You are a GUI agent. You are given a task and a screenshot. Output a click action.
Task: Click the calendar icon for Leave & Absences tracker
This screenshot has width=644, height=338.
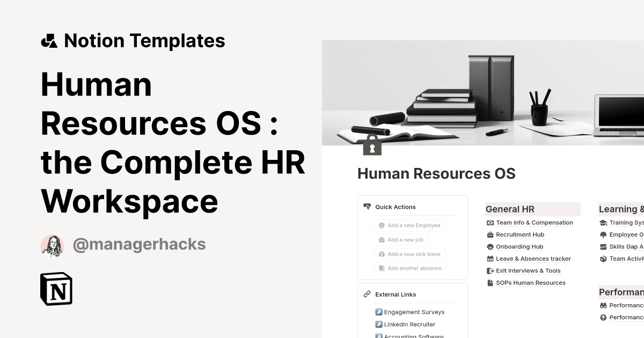490,259
